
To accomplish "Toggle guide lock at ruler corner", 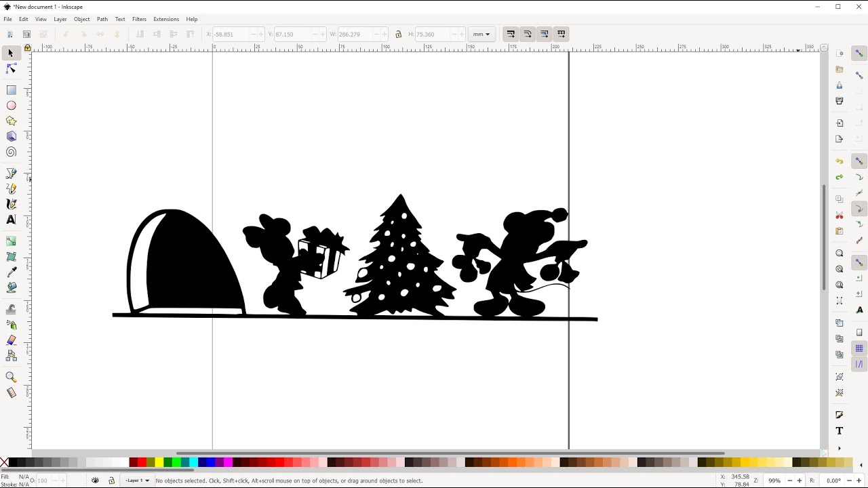I will point(27,48).
